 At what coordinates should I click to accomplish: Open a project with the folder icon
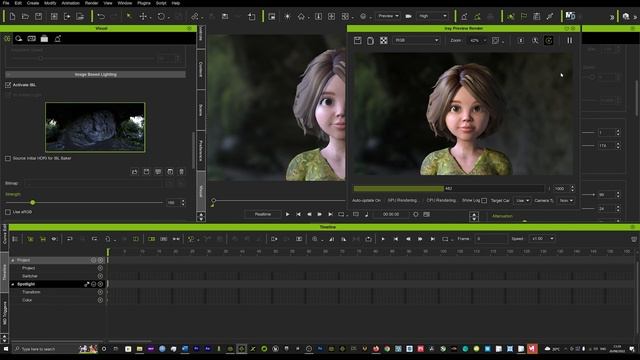pos(25,16)
